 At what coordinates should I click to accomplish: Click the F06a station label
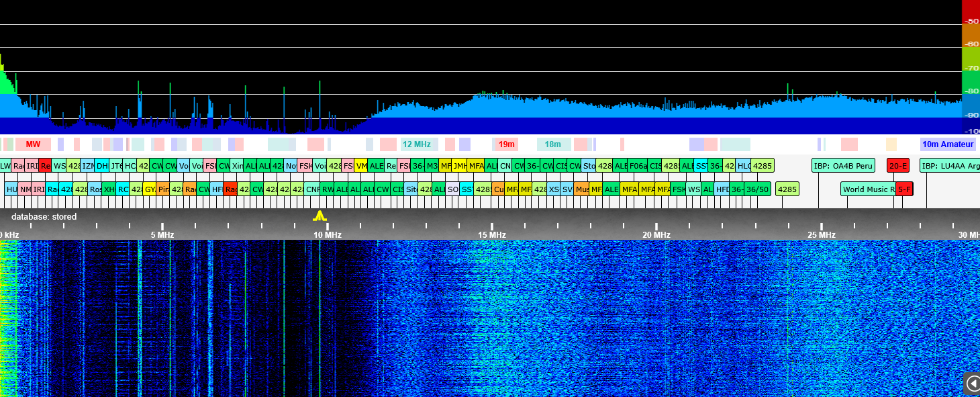pos(638,166)
